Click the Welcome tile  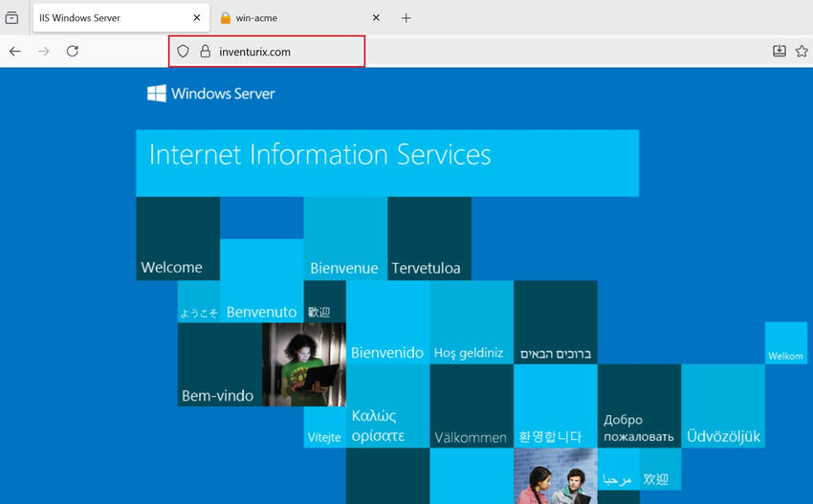(x=178, y=238)
